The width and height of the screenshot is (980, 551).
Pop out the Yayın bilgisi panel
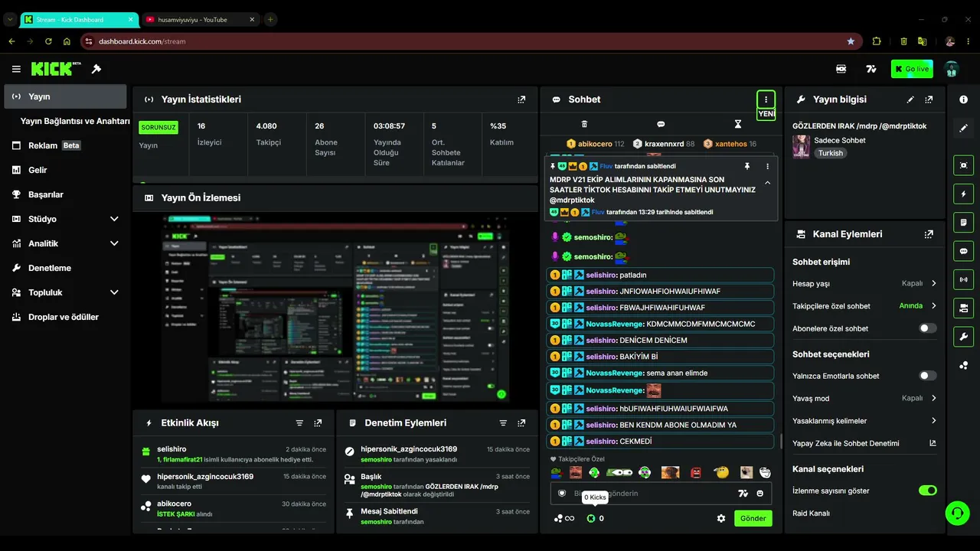[929, 99]
